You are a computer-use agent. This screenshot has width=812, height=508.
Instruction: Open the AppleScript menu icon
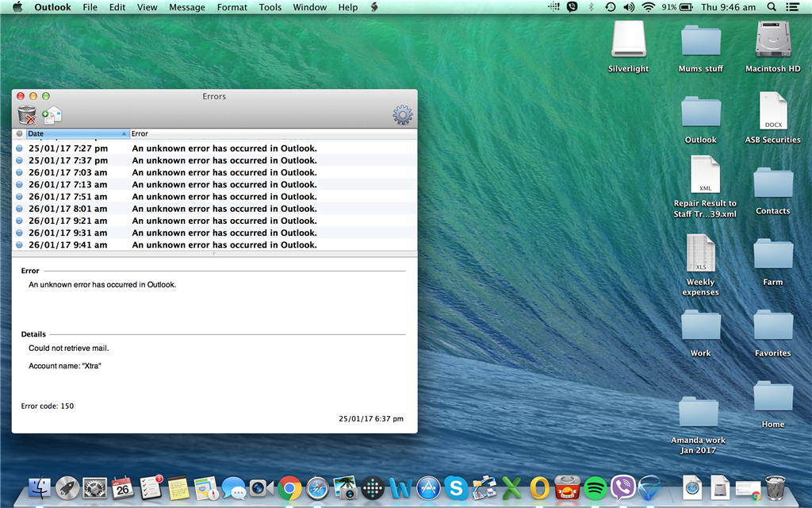point(374,7)
